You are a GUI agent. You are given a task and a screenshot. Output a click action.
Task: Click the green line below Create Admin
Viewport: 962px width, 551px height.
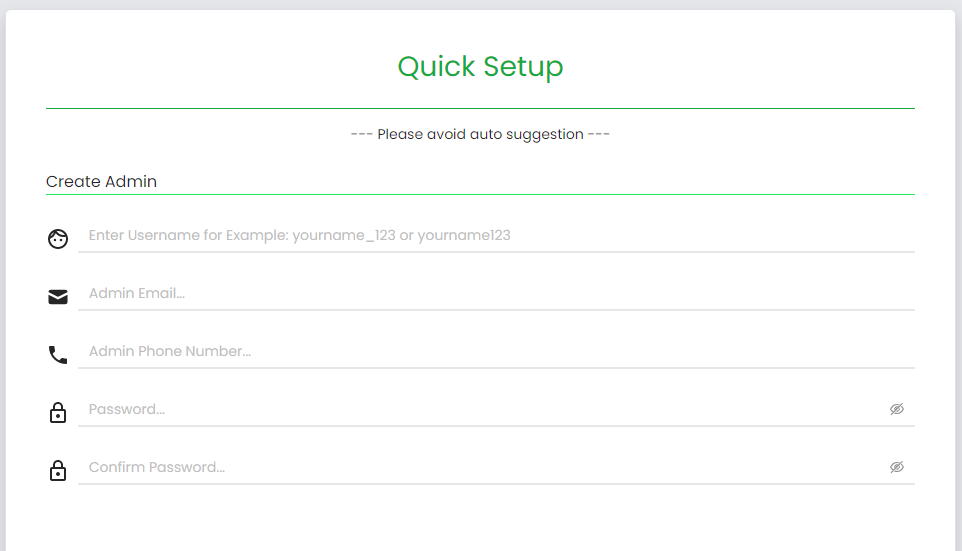click(x=480, y=194)
